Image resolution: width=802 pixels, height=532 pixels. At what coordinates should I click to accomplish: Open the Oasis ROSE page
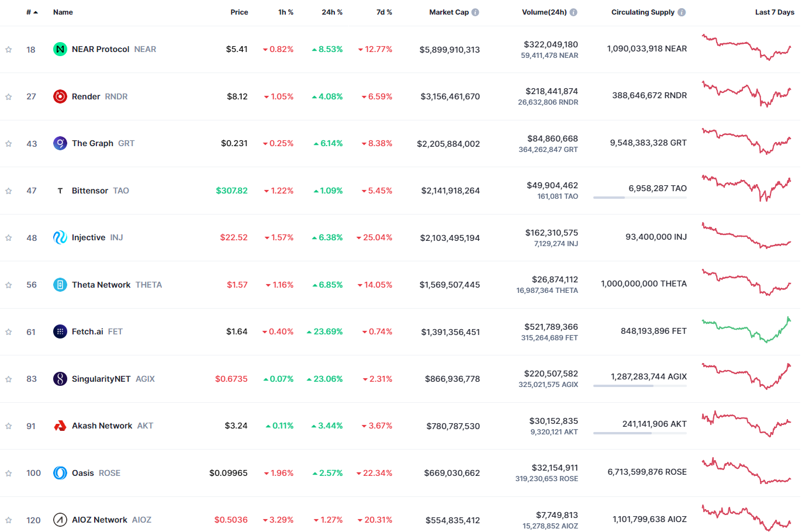coord(96,473)
